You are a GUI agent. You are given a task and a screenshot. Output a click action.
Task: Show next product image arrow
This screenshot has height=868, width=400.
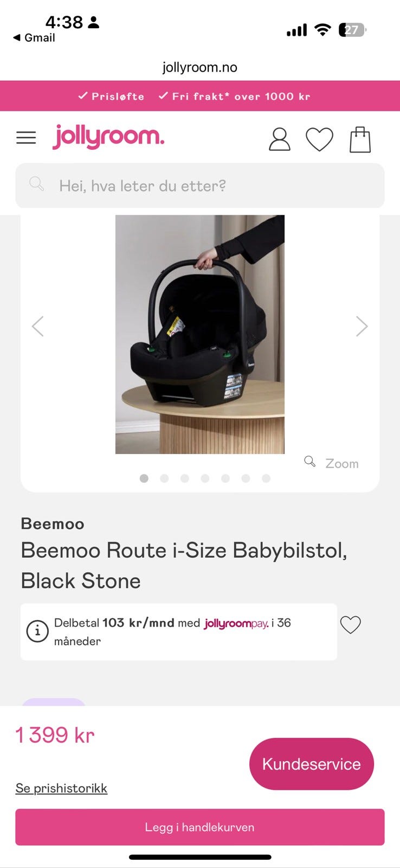coord(362,326)
